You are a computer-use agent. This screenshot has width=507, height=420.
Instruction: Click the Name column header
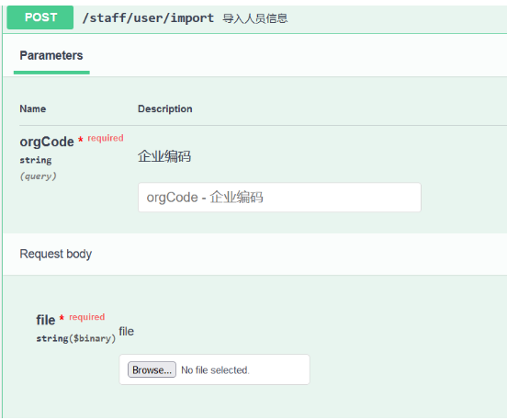click(33, 108)
